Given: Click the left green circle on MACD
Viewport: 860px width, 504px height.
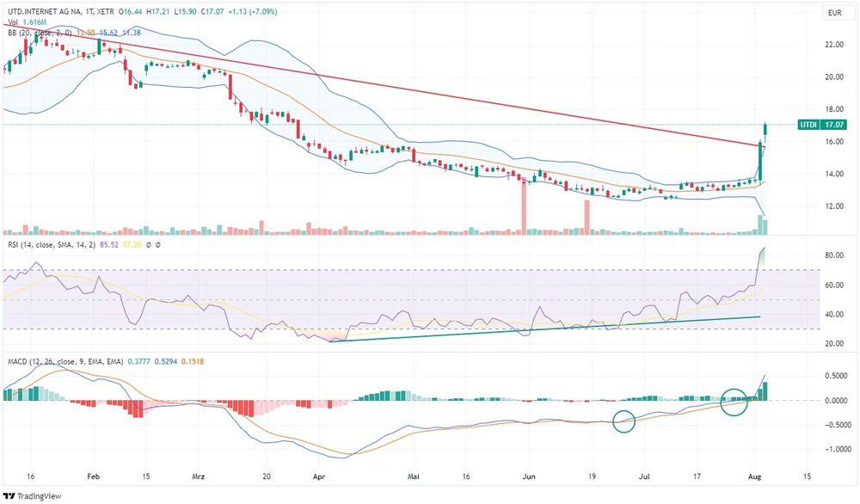Looking at the screenshot, I should (x=624, y=421).
